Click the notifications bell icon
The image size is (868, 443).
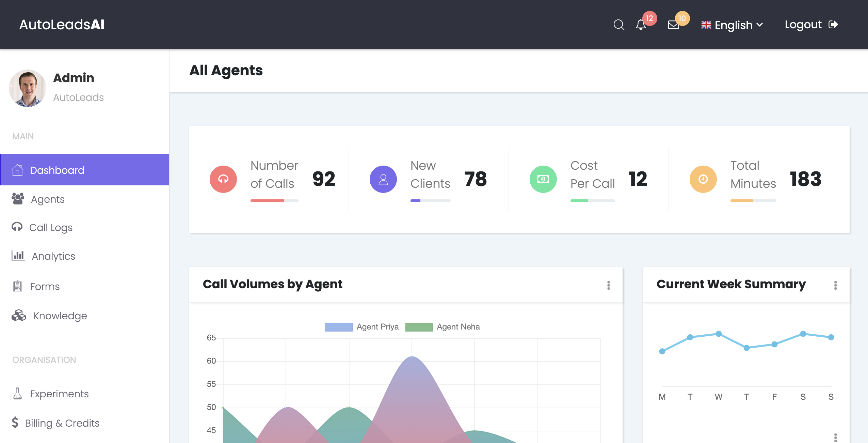coord(641,25)
